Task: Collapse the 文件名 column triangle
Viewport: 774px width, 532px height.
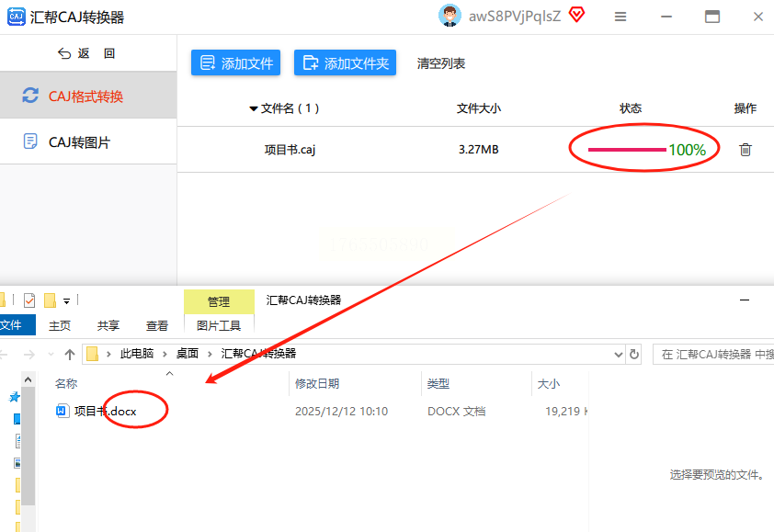Action: [253, 108]
